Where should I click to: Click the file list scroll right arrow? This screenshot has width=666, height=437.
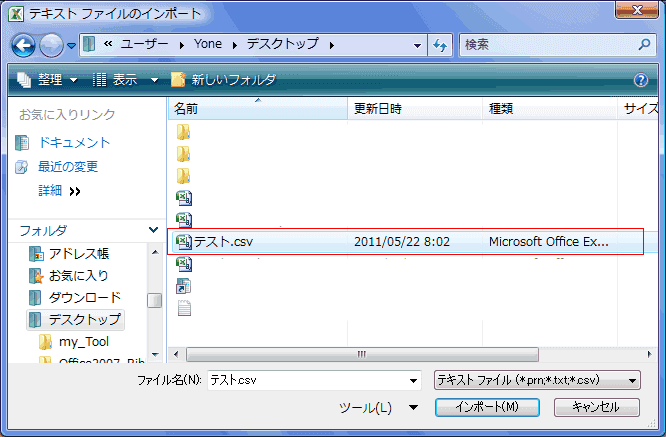pyautogui.click(x=649, y=354)
